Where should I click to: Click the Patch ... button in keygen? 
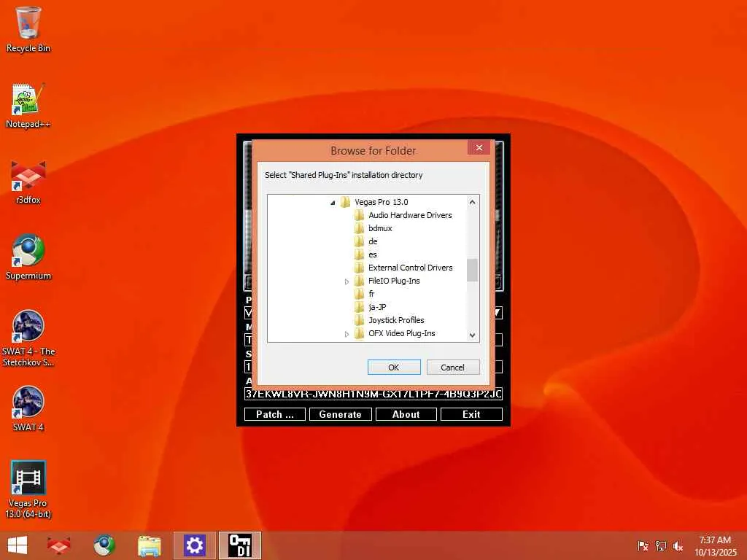[275, 414]
